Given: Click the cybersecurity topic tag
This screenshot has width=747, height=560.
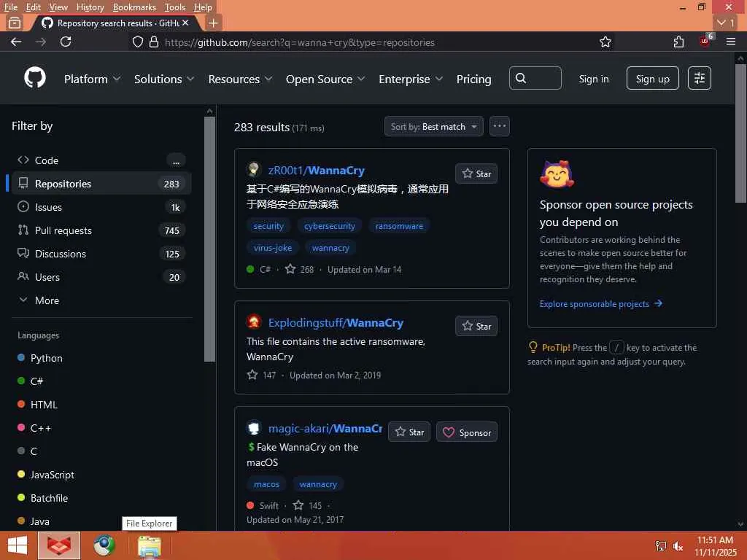Looking at the screenshot, I should pos(330,226).
